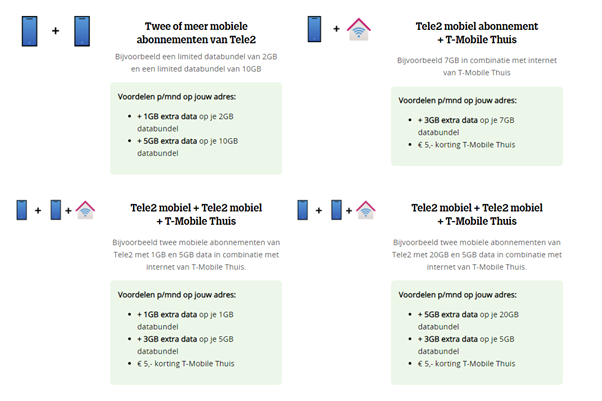
Task: Click the first phone icon in the 20GB and 5GB offer
Action: coord(303,210)
